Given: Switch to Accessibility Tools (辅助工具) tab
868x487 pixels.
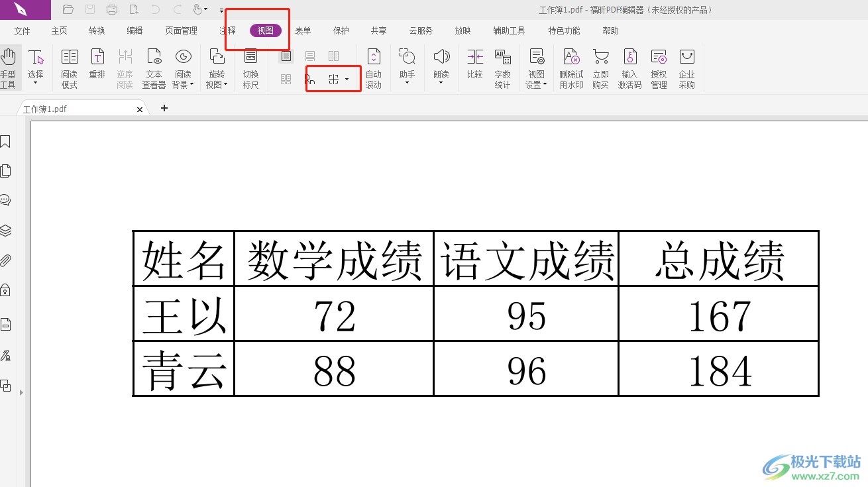Looking at the screenshot, I should 510,30.
